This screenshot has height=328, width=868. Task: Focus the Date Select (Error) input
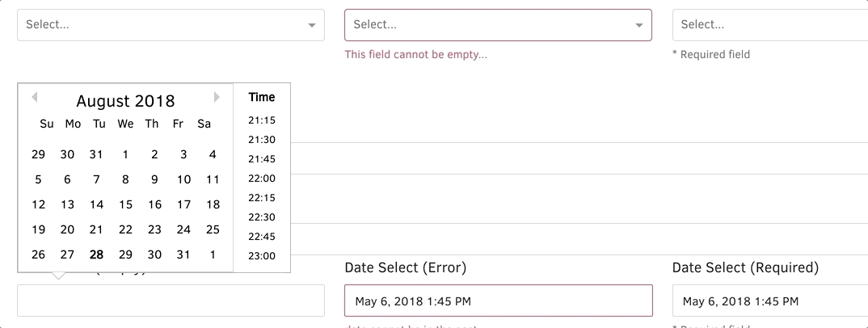pyautogui.click(x=498, y=301)
